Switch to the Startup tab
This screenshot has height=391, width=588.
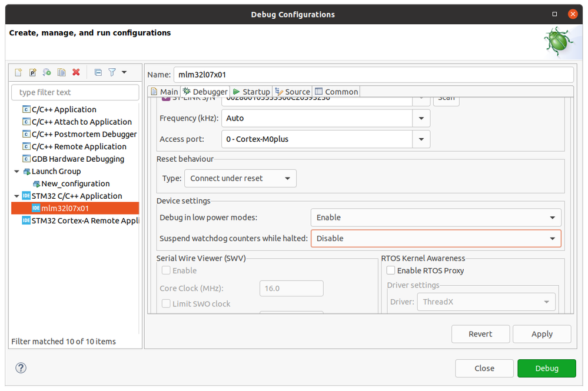[x=251, y=92]
